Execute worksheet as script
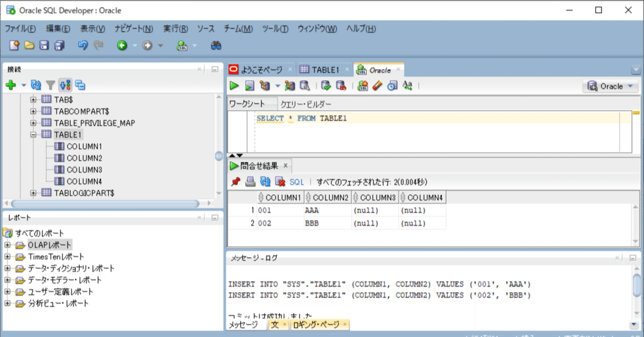 pos(250,86)
